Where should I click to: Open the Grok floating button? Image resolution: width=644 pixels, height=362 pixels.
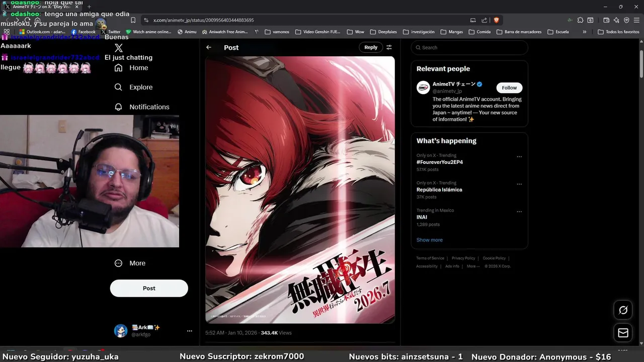[623, 310]
